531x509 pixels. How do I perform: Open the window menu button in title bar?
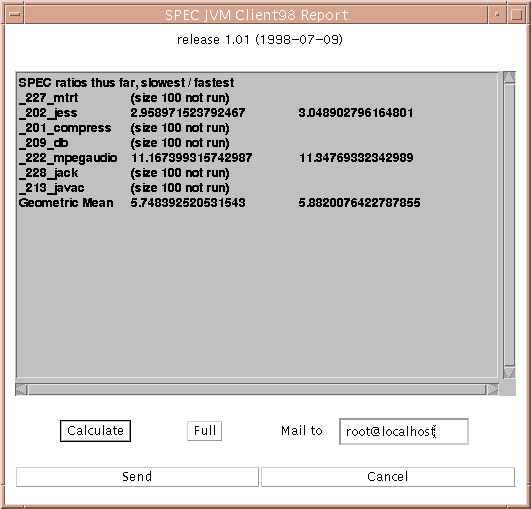click(15, 15)
